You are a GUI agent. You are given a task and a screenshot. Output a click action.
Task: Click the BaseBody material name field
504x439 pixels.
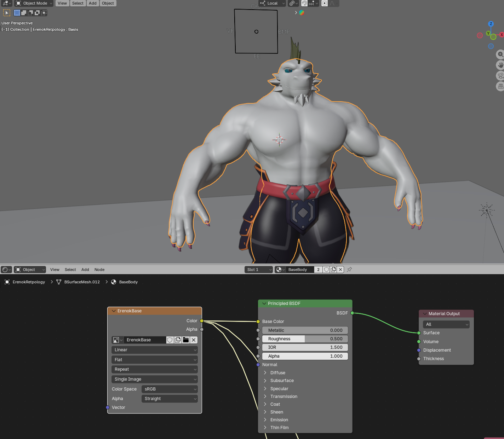point(299,270)
